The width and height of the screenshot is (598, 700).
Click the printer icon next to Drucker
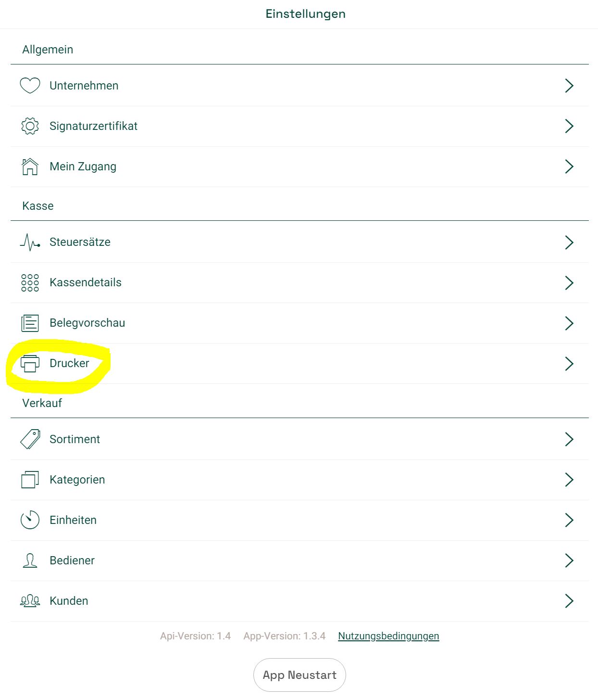tap(30, 364)
